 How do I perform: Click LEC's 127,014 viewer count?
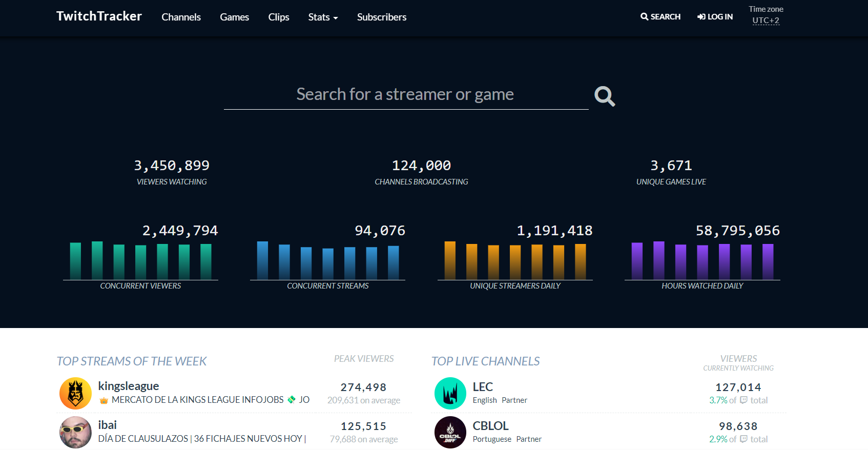[x=738, y=387]
